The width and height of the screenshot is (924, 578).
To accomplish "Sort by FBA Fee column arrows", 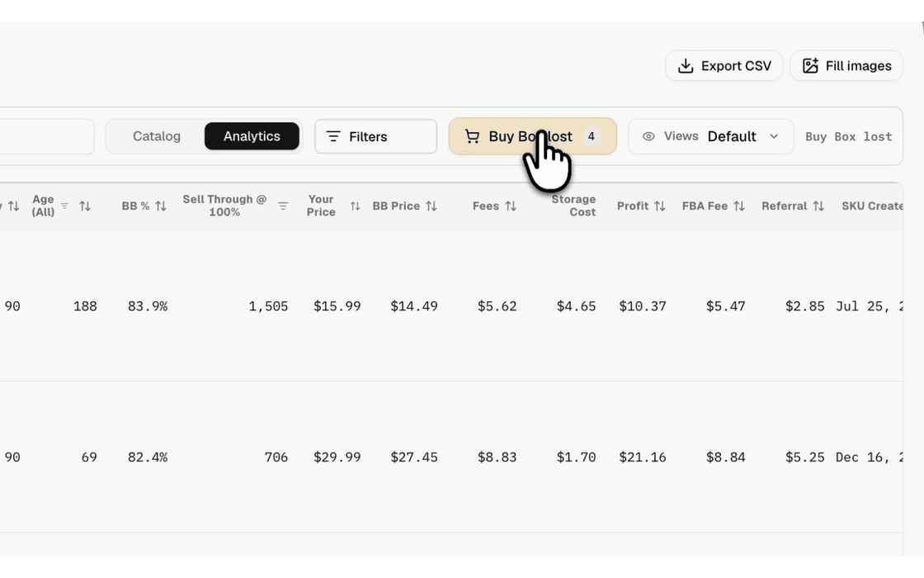I will click(x=739, y=206).
